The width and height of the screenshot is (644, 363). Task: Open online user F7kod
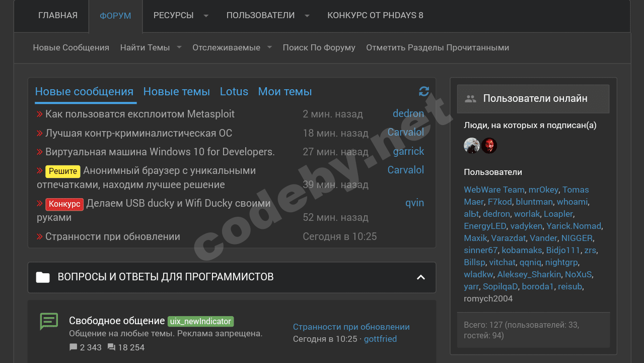click(x=499, y=202)
